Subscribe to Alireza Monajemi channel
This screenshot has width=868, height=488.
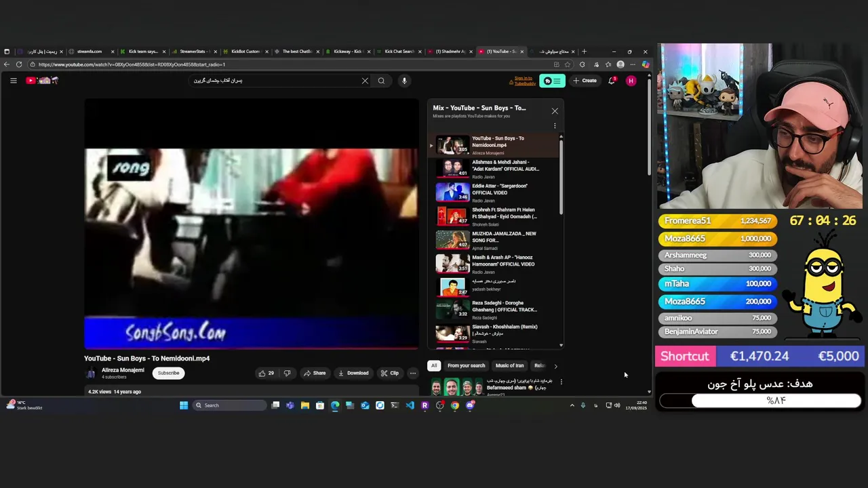(x=169, y=373)
